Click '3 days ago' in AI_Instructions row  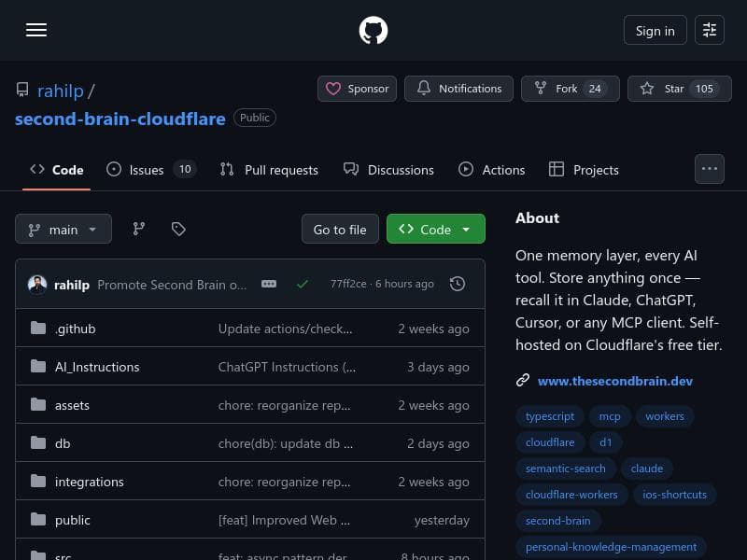(438, 367)
